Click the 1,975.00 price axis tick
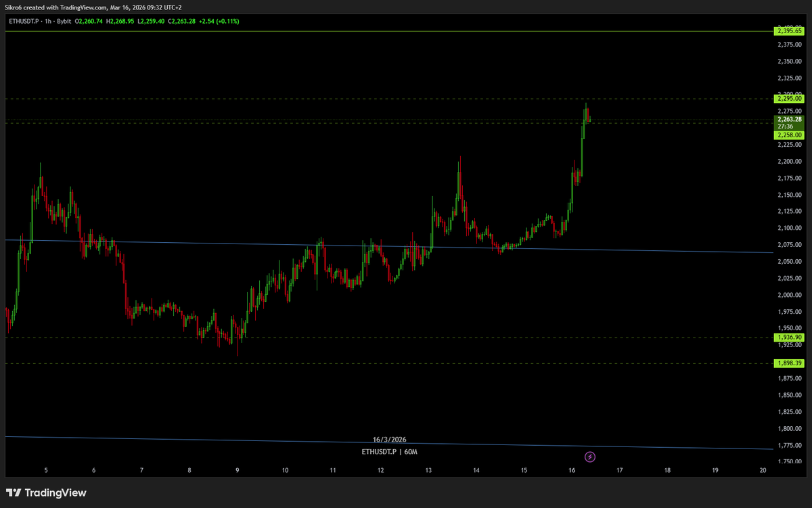812x508 pixels. click(x=790, y=312)
